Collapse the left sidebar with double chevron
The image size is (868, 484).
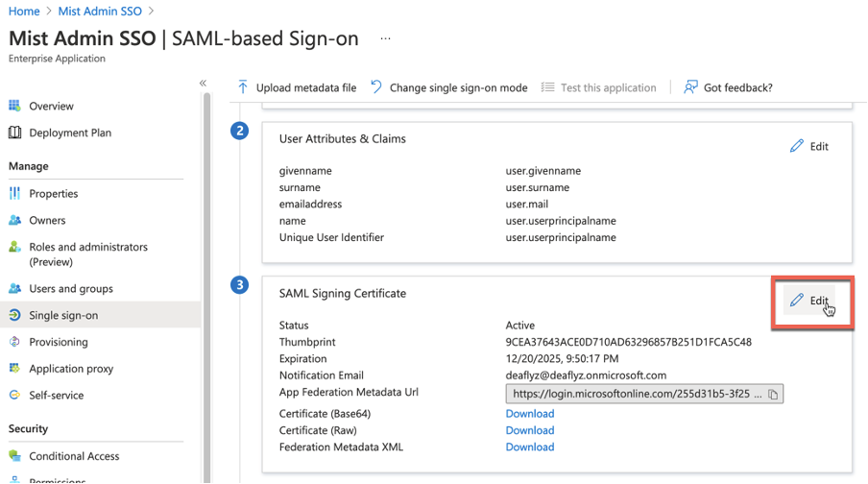(203, 84)
